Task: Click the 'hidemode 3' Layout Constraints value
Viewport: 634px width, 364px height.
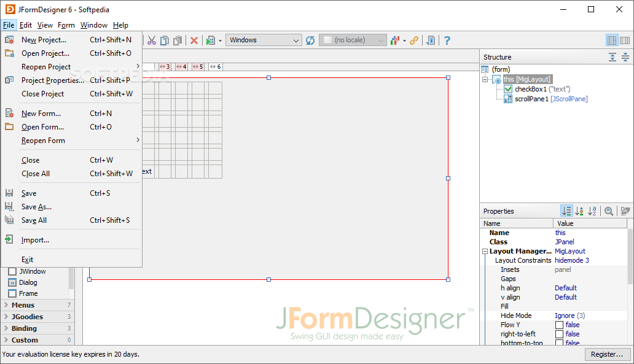Action: pyautogui.click(x=572, y=261)
